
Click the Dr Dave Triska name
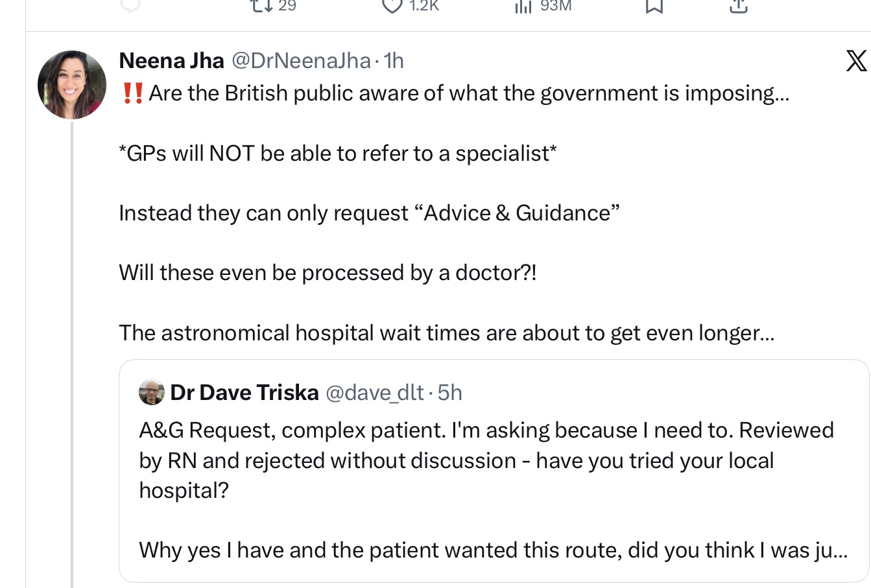coord(244,392)
